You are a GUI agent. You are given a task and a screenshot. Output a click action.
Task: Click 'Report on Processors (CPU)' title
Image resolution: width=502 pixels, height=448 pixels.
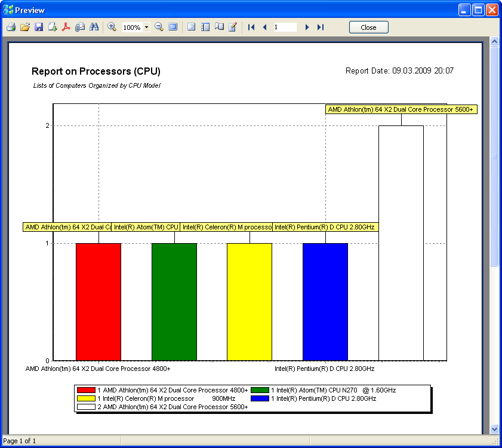pos(96,71)
